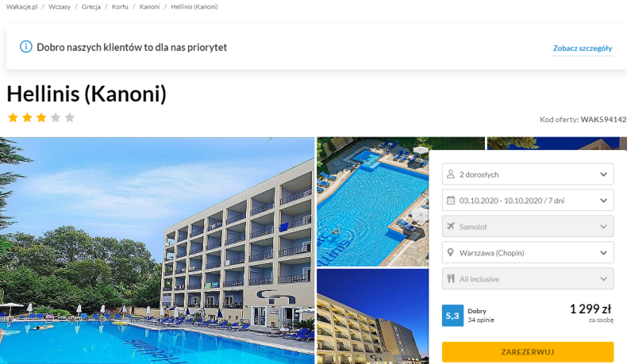Click the Zobacz szczegóły link
This screenshot has width=627, height=364.
click(583, 48)
